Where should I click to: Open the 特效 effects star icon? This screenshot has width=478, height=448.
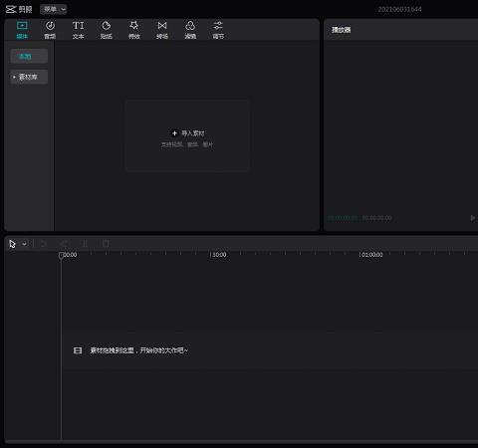click(134, 30)
